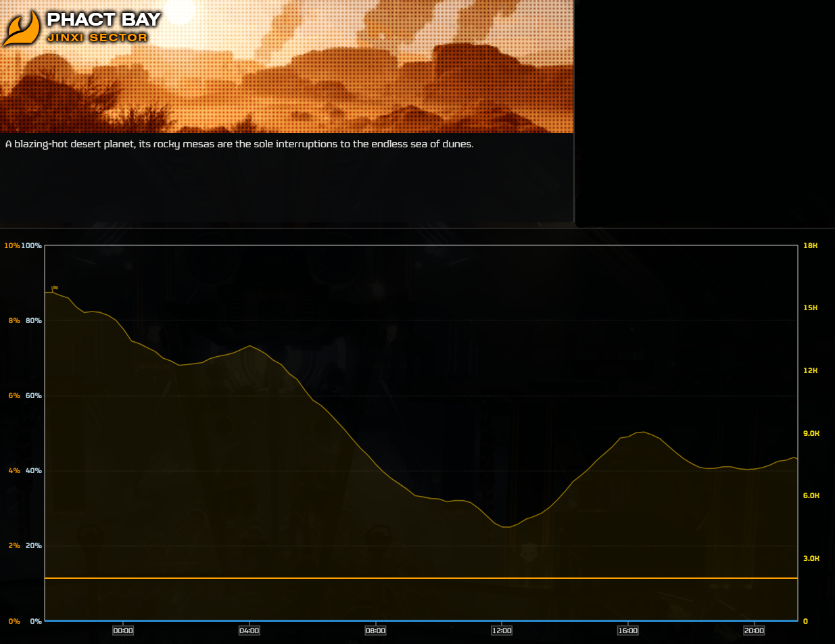Click the 20:00 time axis label

coord(754,630)
